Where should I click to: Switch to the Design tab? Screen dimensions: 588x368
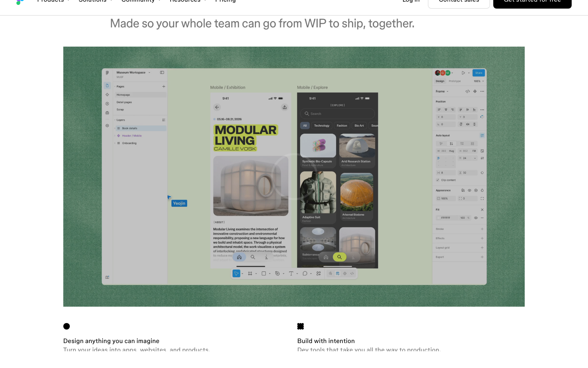click(x=440, y=81)
